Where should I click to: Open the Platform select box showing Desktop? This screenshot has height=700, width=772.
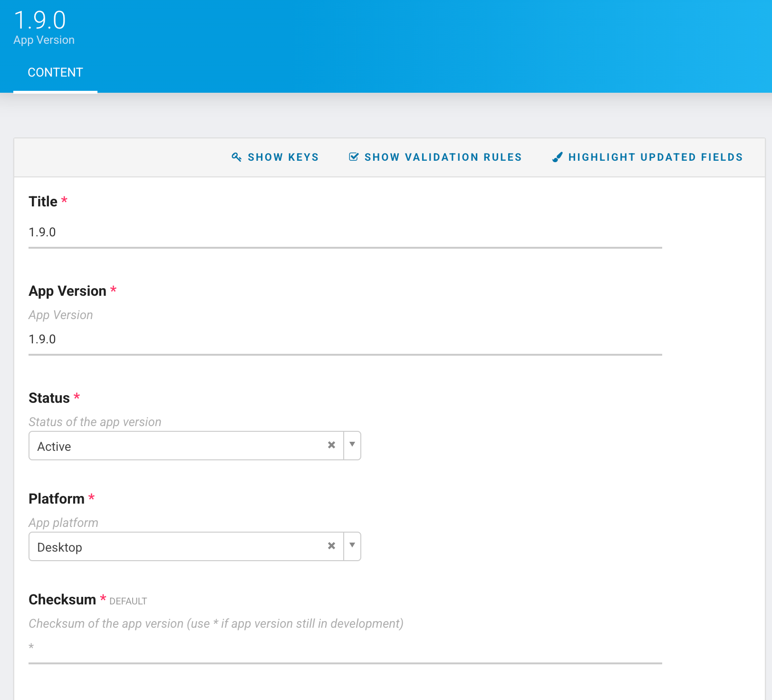[x=176, y=547]
